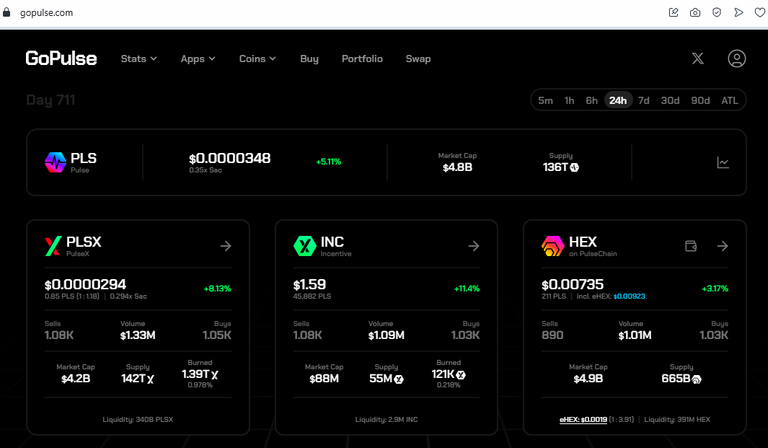Select the 1h timeframe
The image size is (768, 448).
click(x=569, y=100)
